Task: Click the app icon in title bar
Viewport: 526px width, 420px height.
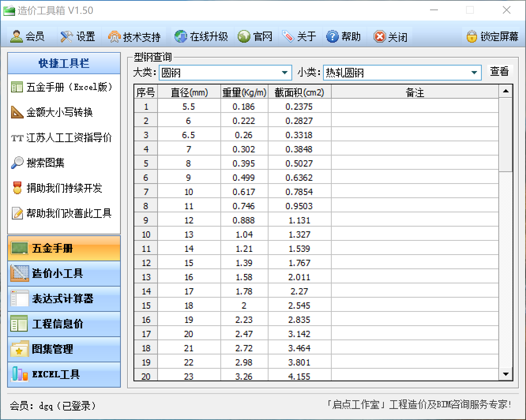Action: [x=9, y=11]
